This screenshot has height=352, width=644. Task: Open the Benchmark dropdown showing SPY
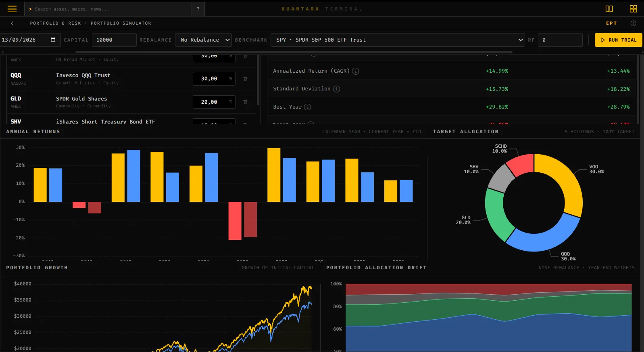click(x=398, y=40)
